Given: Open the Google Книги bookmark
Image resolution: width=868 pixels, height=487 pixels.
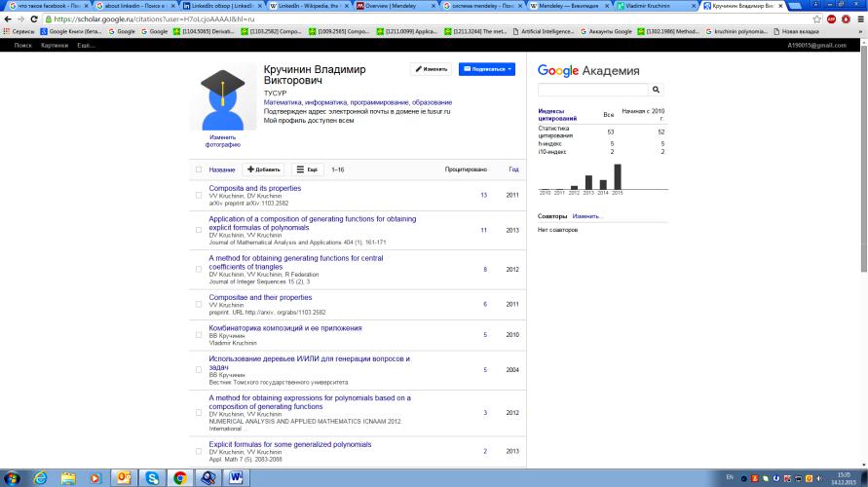Looking at the screenshot, I should pos(71,31).
